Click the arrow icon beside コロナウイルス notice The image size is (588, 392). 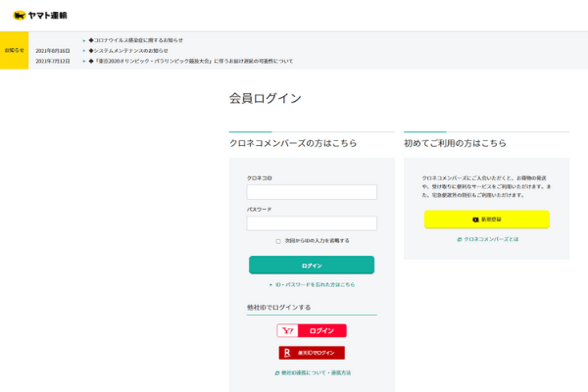pyautogui.click(x=84, y=40)
